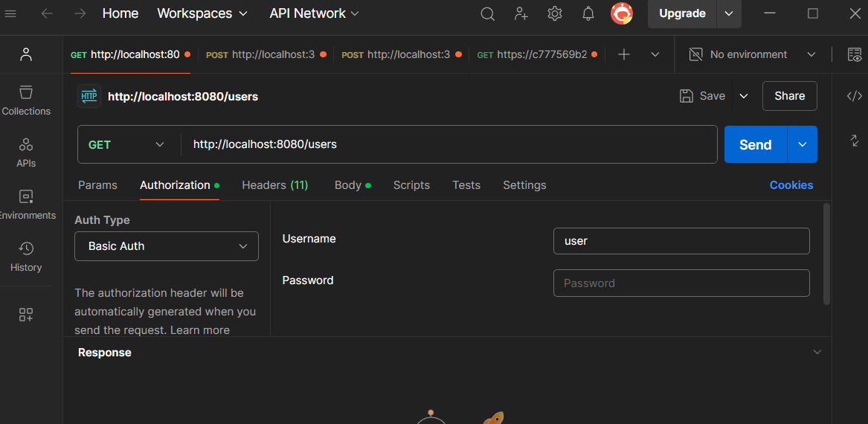
Task: Send the request
Action: click(x=756, y=144)
